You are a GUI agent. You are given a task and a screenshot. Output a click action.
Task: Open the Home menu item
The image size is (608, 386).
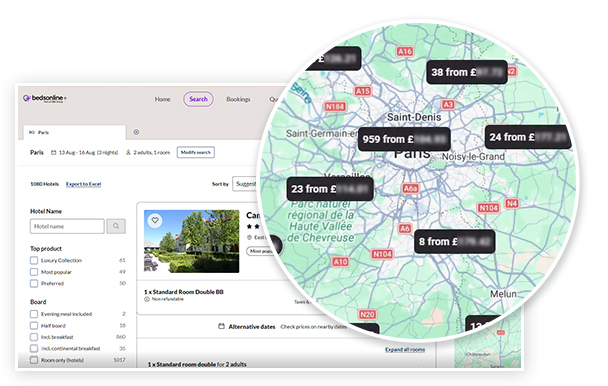162,99
